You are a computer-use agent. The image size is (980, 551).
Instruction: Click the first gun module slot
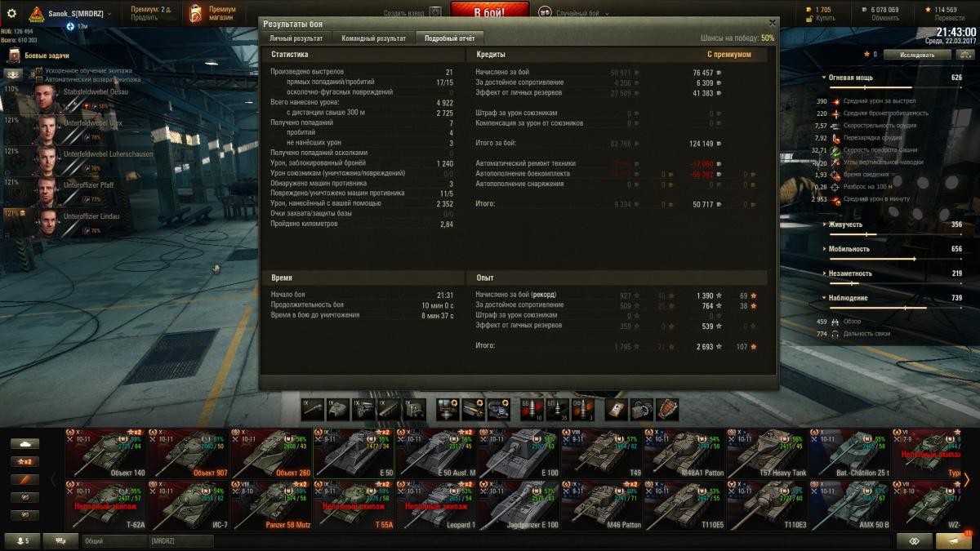pos(313,409)
